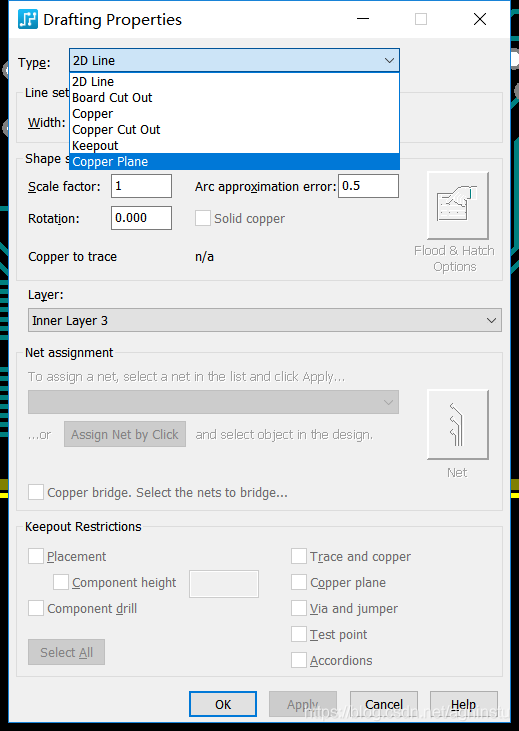Screen dimensions: 519x731
Task: Tick the Via and jumper checkbox
Action: click(x=299, y=608)
